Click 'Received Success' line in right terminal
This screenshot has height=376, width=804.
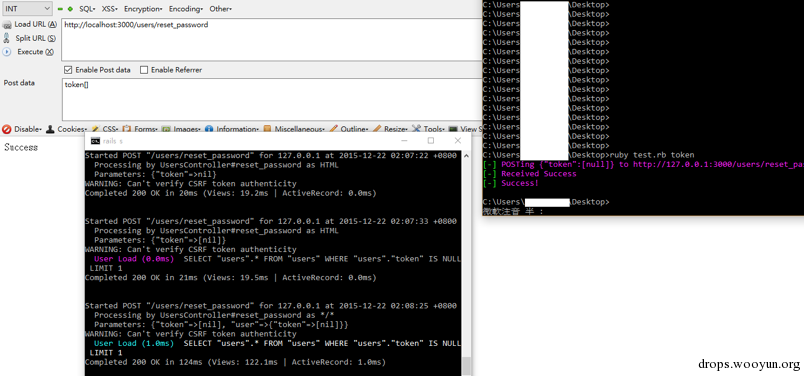(x=538, y=174)
